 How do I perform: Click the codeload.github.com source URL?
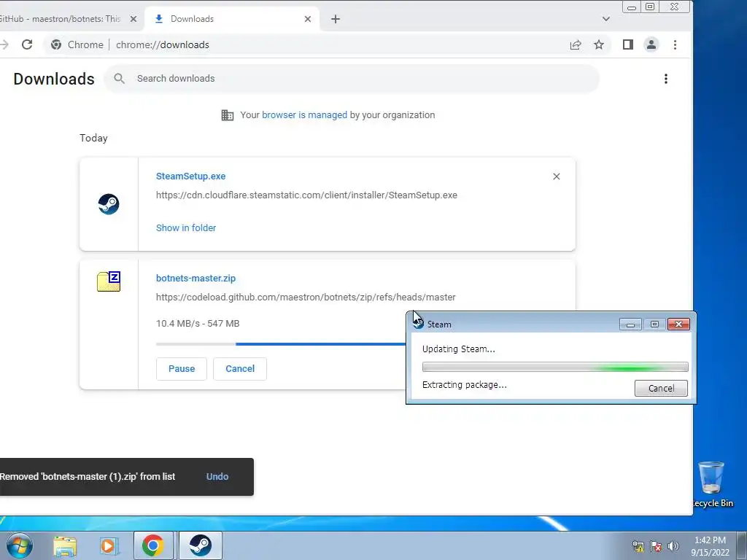click(306, 297)
